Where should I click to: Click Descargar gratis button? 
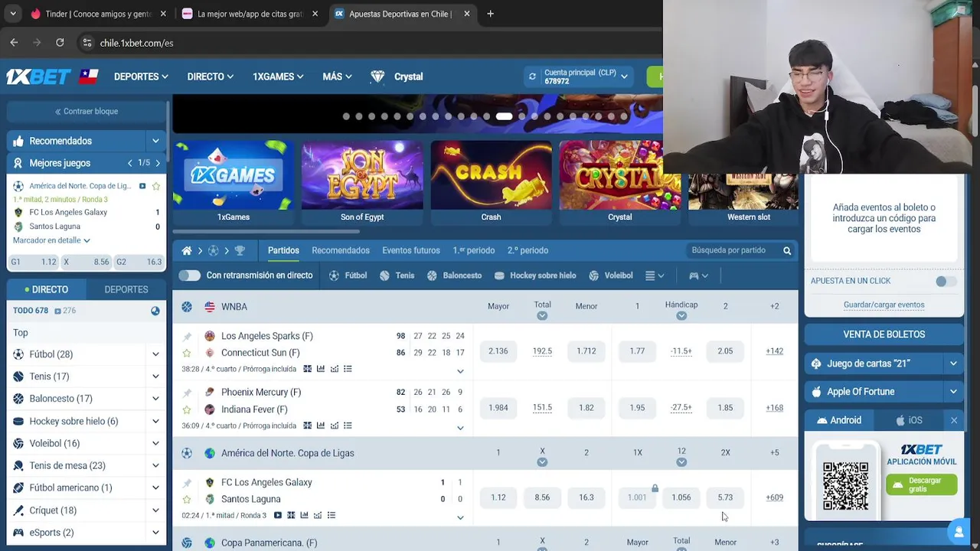point(922,484)
